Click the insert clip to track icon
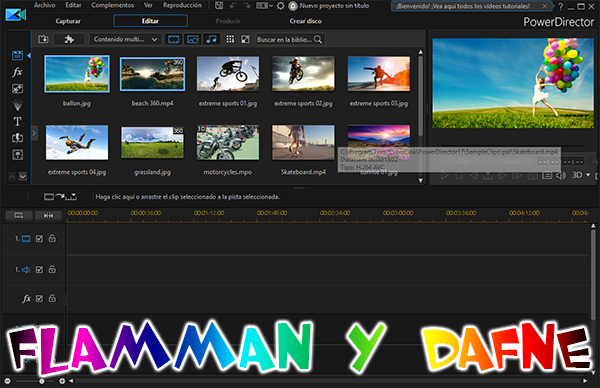 [60, 197]
